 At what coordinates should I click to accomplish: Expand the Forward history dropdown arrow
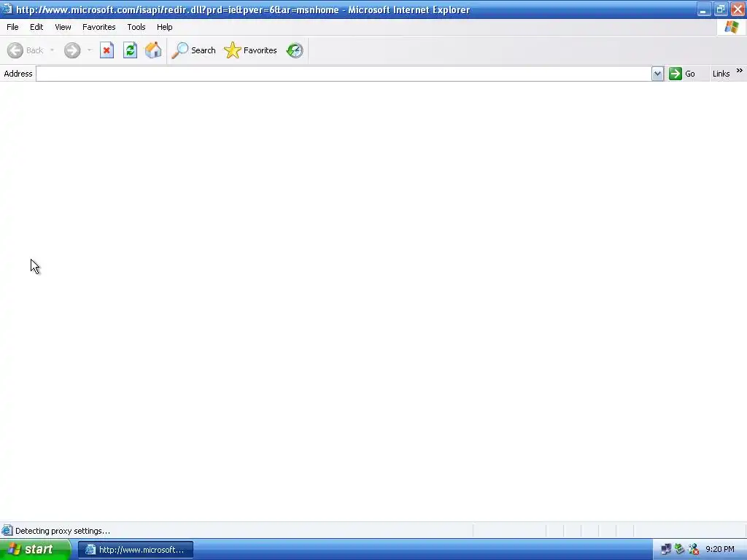click(89, 50)
